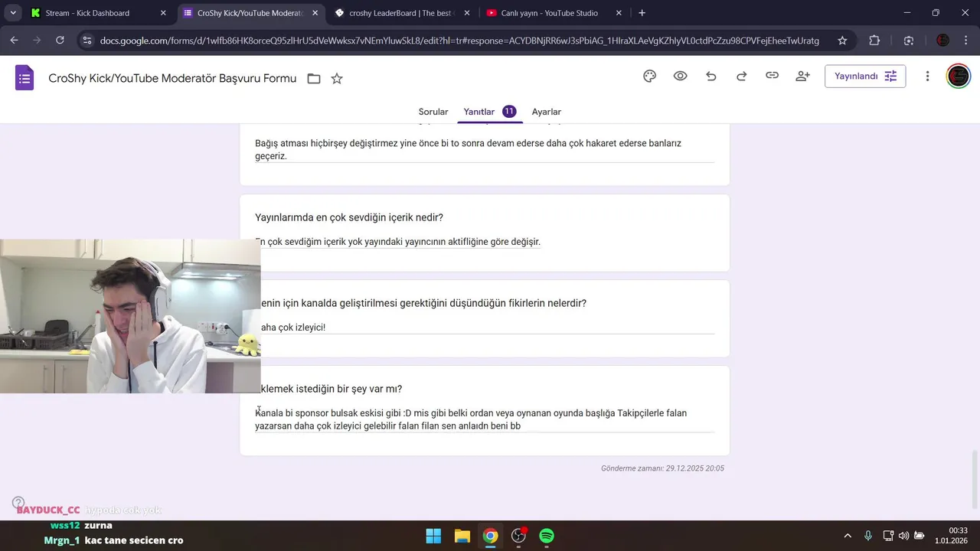The image size is (980, 551).
Task: Open OBS Studio from the taskbar
Action: click(x=518, y=536)
